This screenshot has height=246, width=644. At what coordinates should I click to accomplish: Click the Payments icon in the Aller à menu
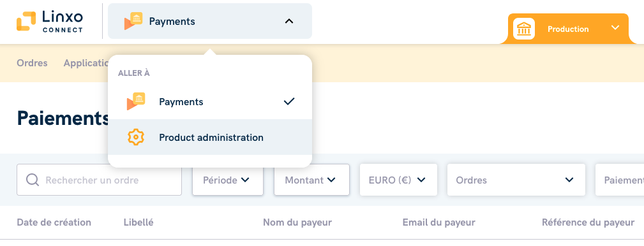[x=135, y=102]
